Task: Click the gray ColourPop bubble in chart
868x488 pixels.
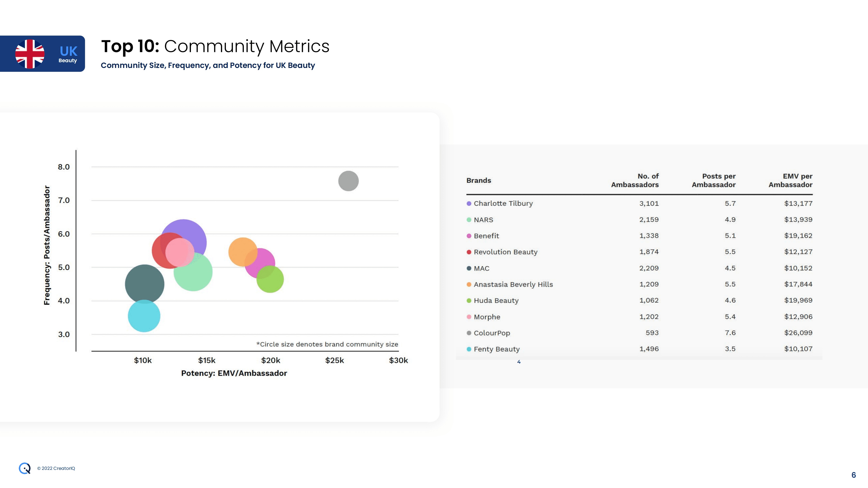Action: tap(348, 181)
